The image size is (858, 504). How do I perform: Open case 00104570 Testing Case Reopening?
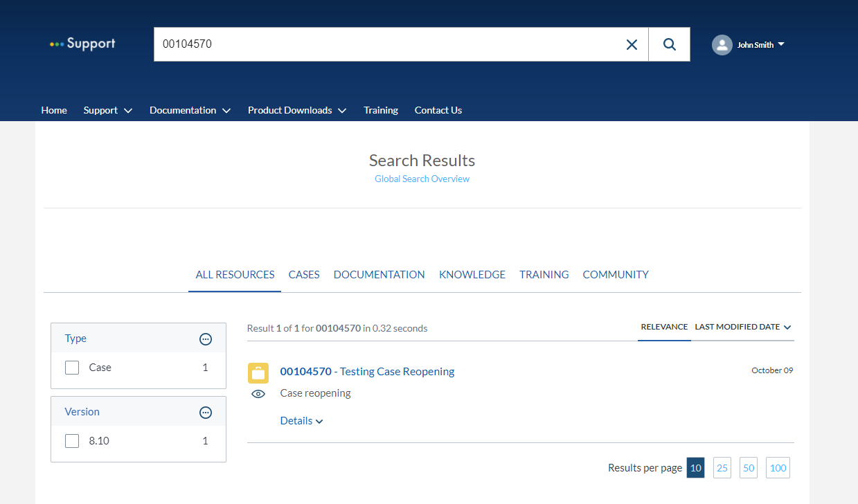(x=367, y=372)
